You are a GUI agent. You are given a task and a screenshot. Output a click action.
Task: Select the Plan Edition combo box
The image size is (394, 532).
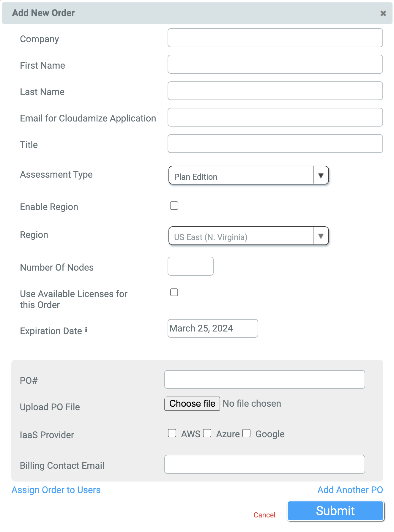241,176
